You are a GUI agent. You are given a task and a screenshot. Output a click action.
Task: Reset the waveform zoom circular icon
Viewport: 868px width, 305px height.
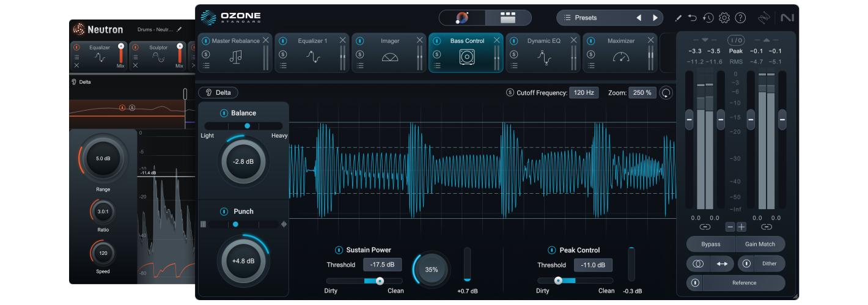(666, 93)
